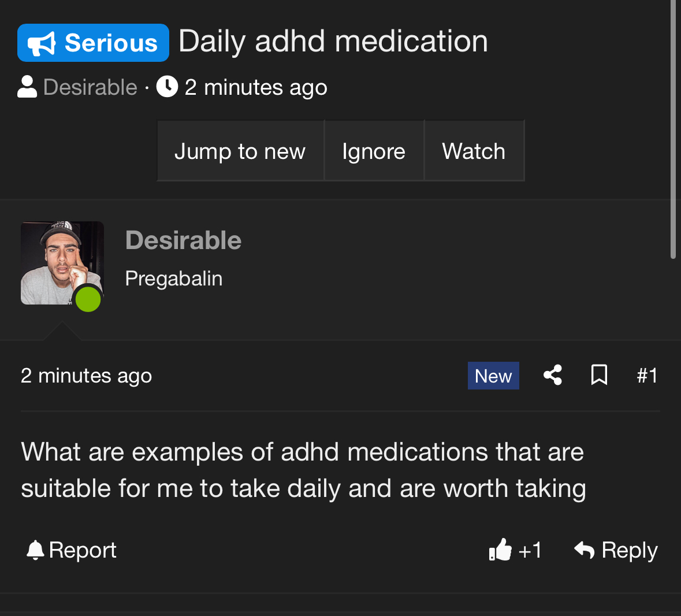Open the Serious prefix tag

pos(93,43)
